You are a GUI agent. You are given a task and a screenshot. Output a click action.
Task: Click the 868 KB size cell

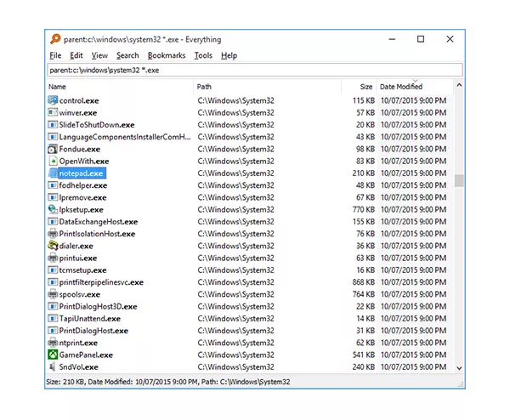[363, 282]
